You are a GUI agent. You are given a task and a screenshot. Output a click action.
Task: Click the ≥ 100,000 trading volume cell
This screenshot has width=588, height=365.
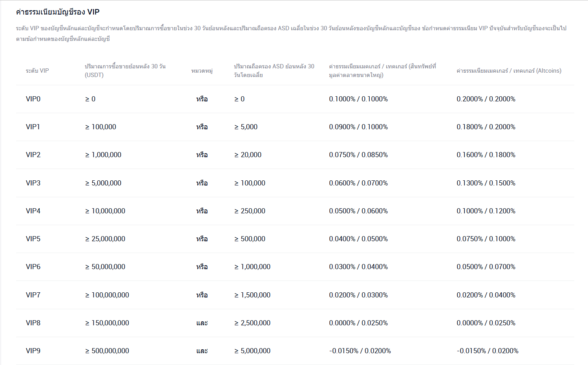[x=100, y=127]
